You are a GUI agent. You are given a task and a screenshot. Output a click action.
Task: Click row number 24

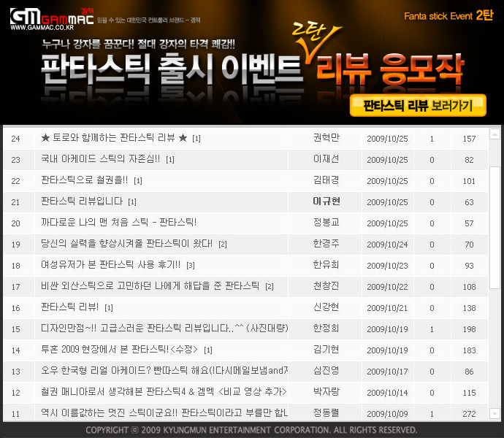click(15, 139)
